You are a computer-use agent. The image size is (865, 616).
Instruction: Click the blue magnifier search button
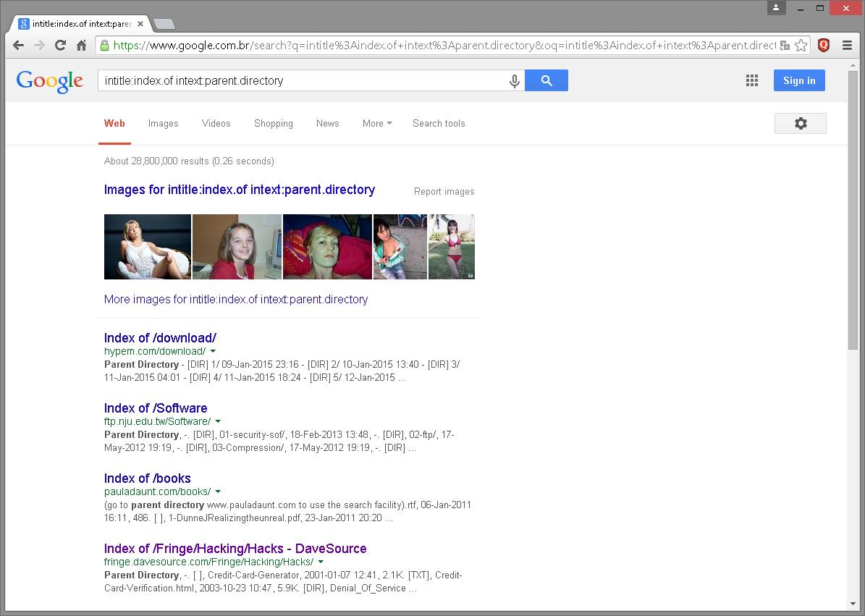[546, 80]
